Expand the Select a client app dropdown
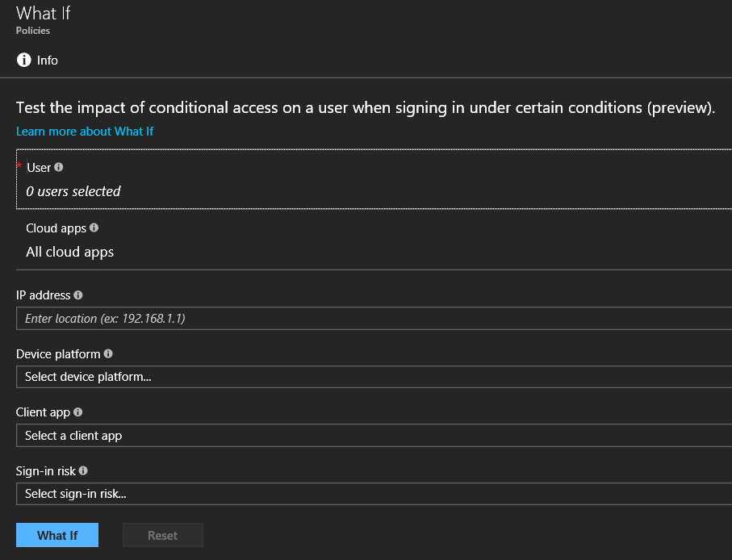The image size is (732, 560). (373, 436)
